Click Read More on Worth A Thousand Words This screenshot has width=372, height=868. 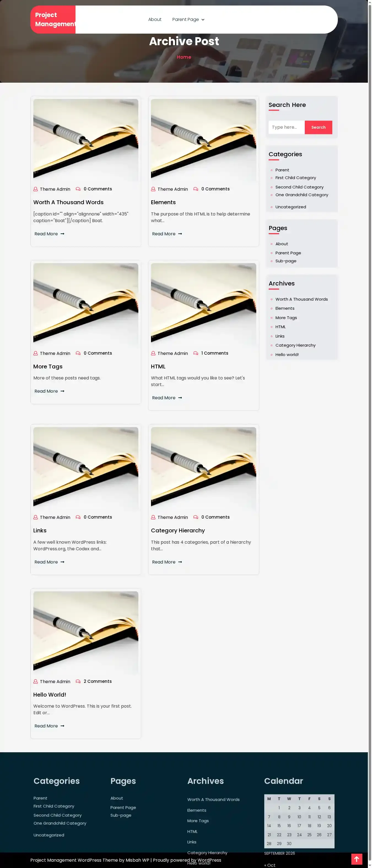pos(49,234)
